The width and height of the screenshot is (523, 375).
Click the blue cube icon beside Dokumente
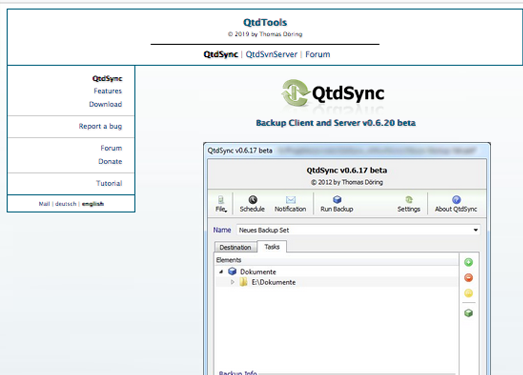pos(232,271)
